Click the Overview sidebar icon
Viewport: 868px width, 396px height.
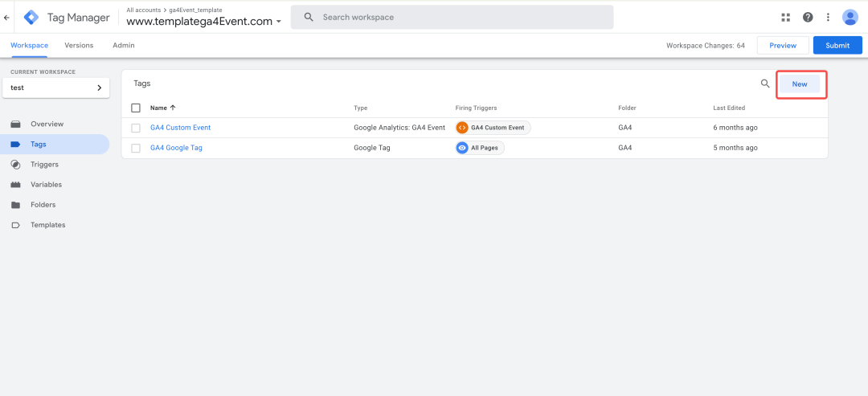pyautogui.click(x=15, y=124)
